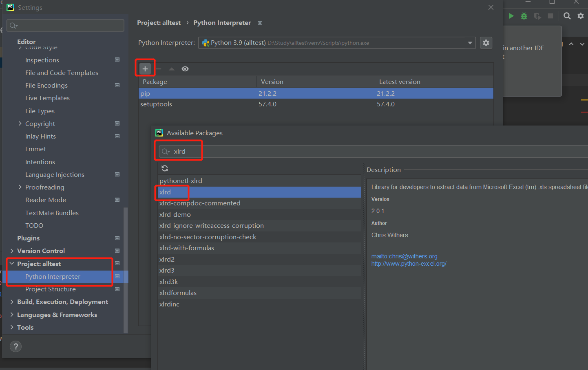Click the Project: alltest breadcrumb
588x370 pixels.
click(159, 22)
